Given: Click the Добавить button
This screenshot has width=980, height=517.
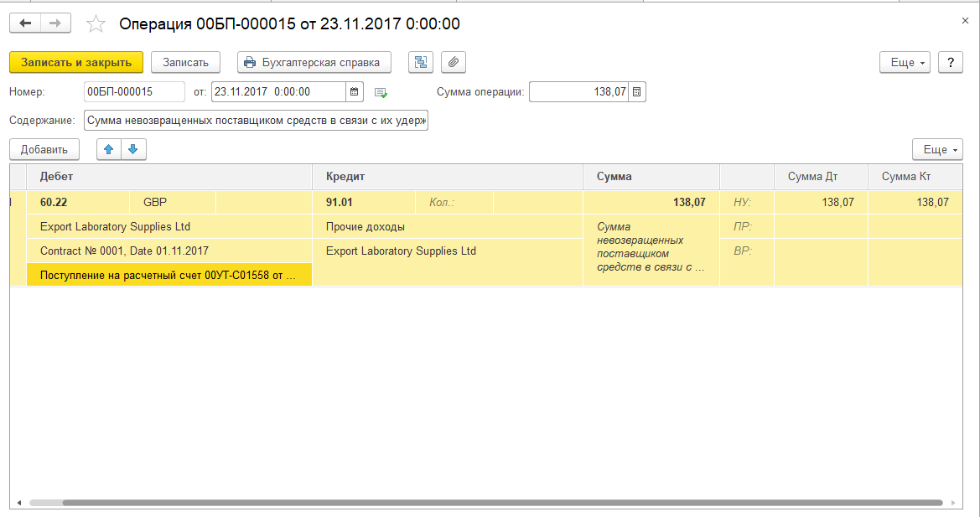Looking at the screenshot, I should click(44, 149).
